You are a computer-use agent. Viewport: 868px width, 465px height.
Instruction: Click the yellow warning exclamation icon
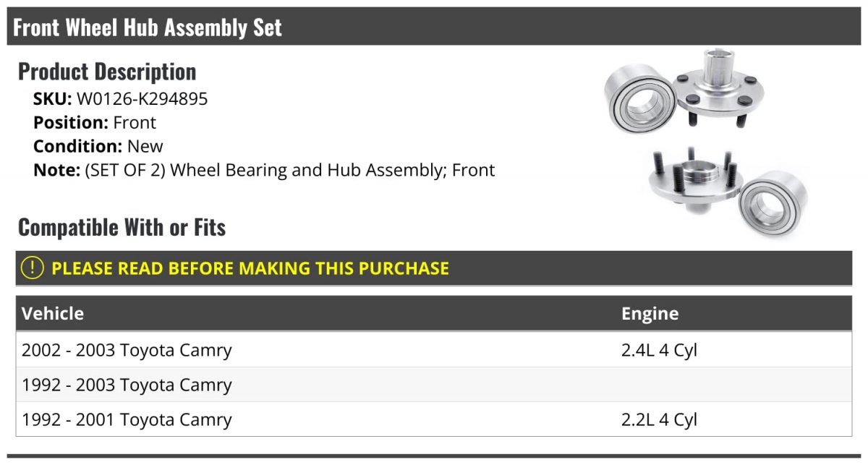(33, 268)
